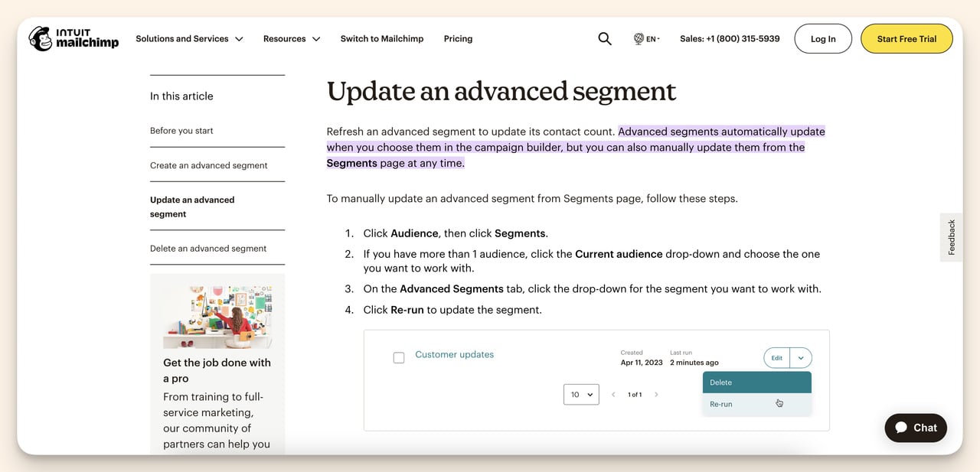
Task: Click the 2 minutes ago last run text
Action: [694, 363]
